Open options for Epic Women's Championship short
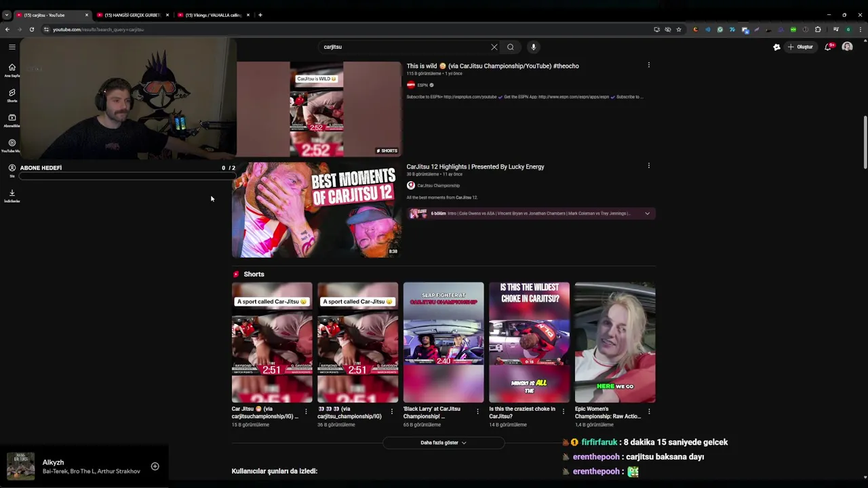Image resolution: width=868 pixels, height=488 pixels. click(x=649, y=411)
